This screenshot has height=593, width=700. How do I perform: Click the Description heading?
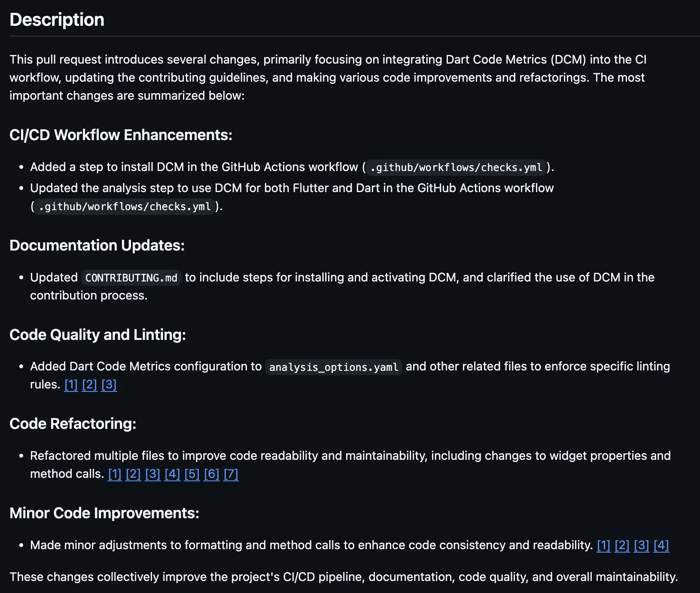(57, 20)
